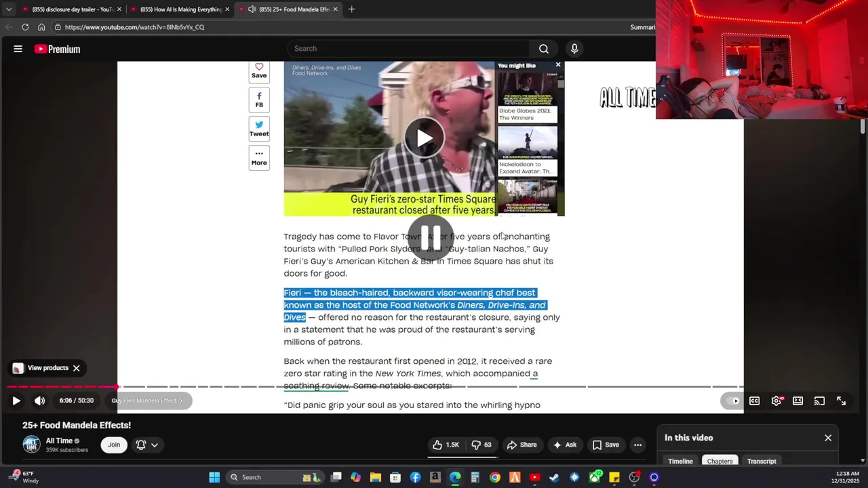Select the Transcript tab
The height and width of the screenshot is (488, 868).
pos(762,461)
